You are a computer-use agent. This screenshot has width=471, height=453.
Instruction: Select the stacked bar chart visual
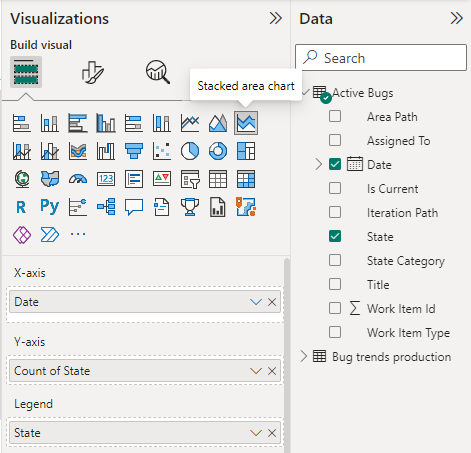(22, 123)
